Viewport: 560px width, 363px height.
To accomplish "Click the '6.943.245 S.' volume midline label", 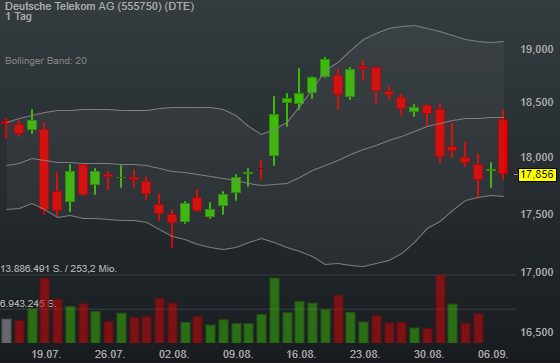I will point(28,304).
